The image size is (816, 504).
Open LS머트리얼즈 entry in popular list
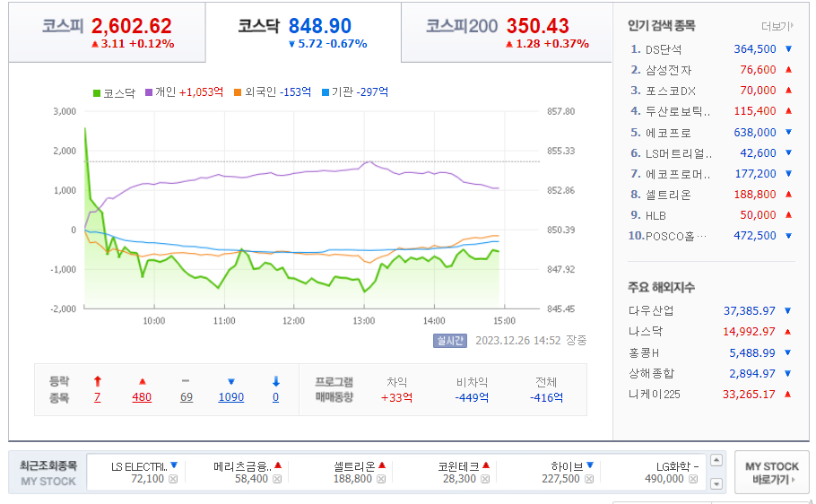pos(679,153)
